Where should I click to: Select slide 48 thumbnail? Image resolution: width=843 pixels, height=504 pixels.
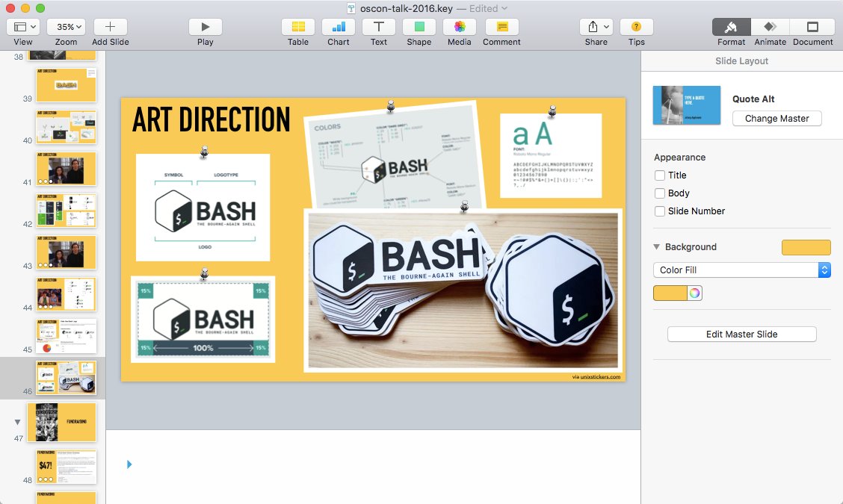click(x=66, y=467)
